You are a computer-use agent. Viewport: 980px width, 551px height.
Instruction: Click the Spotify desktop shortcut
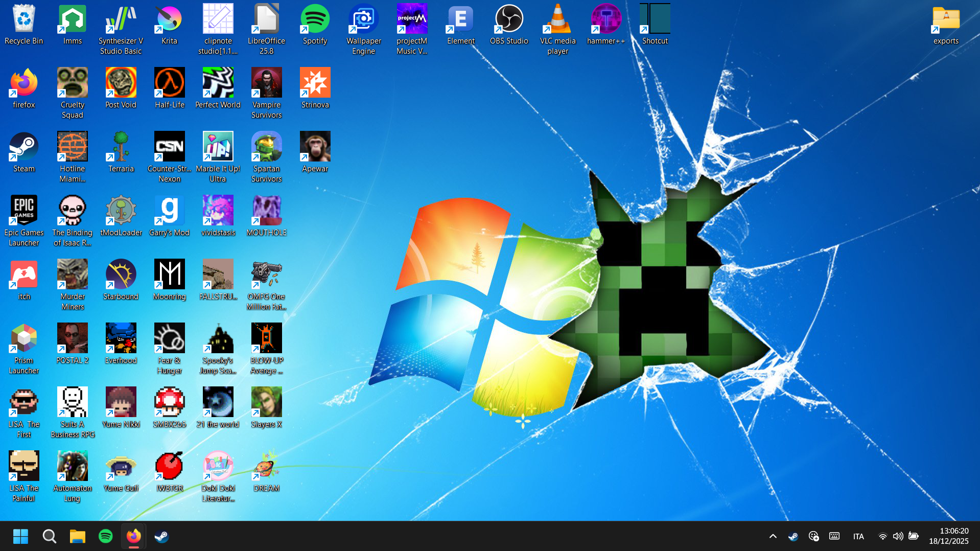pyautogui.click(x=315, y=25)
